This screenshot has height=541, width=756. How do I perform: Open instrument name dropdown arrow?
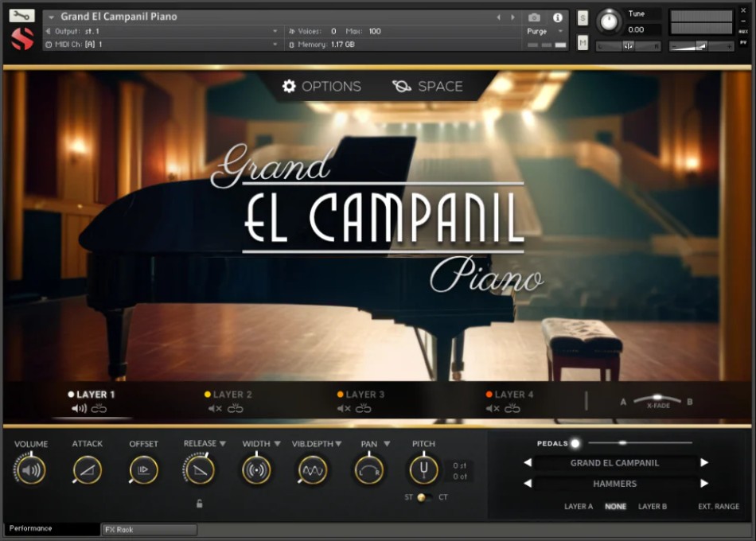51,18
